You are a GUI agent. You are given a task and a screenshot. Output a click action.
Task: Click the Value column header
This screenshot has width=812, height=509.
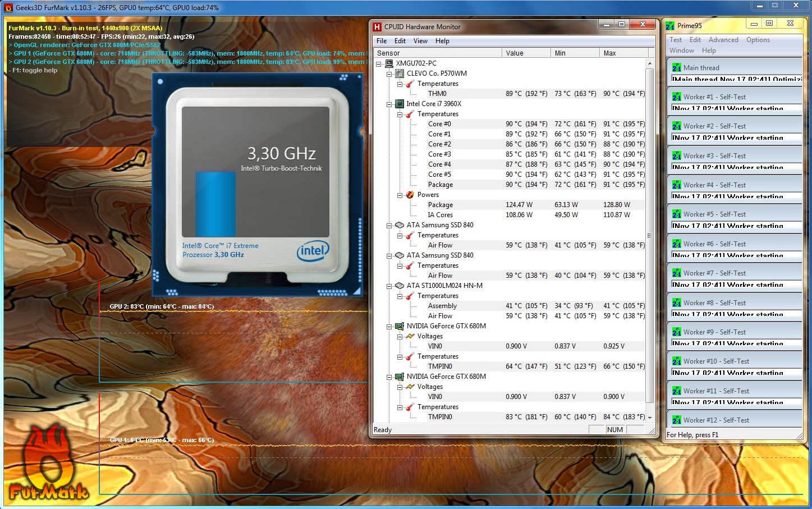(x=526, y=53)
